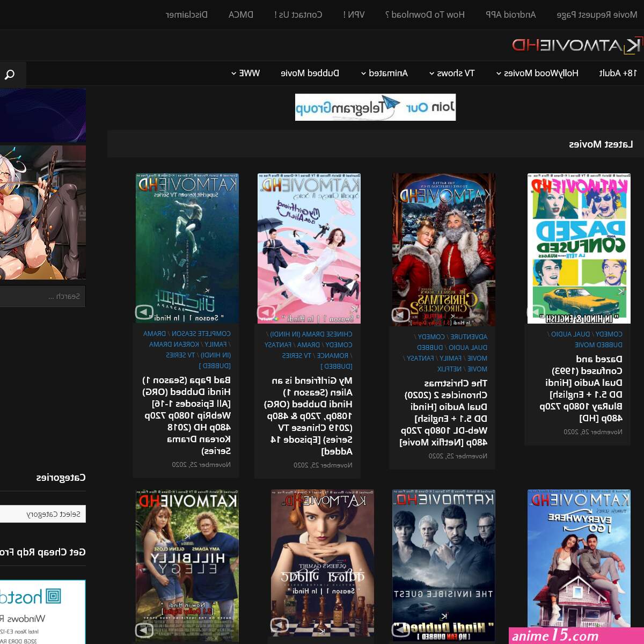The image size is (644, 644).
Task: Click NETFLIX tag under Christmas Chronicles
Action: pos(449,369)
